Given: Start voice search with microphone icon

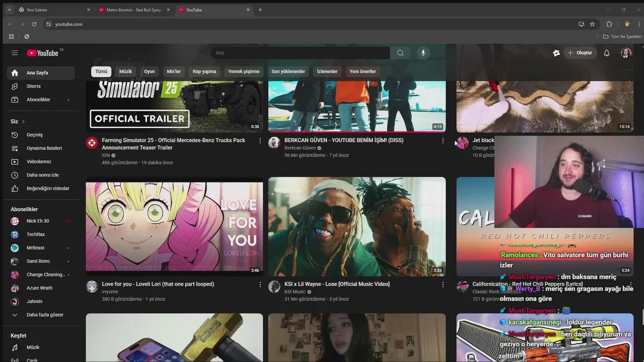Looking at the screenshot, I should click(423, 53).
